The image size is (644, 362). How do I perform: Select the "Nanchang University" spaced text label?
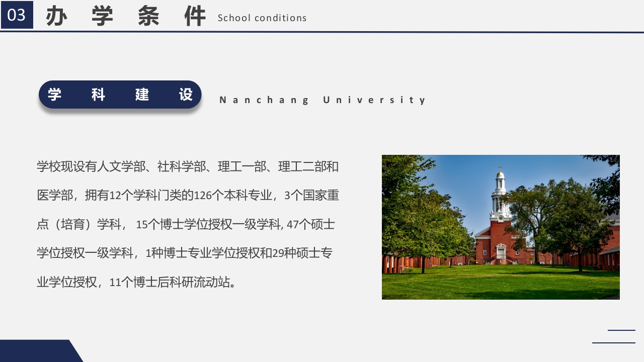[x=322, y=100]
